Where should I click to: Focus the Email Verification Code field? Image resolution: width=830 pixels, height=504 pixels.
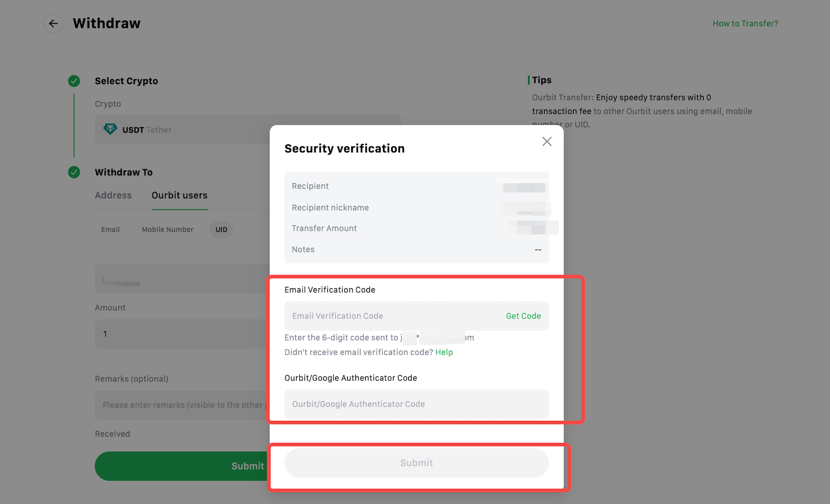pyautogui.click(x=390, y=316)
